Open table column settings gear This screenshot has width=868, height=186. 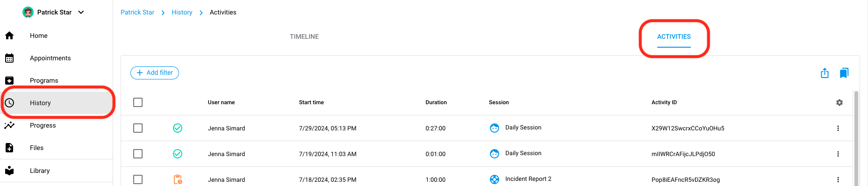pyautogui.click(x=839, y=102)
